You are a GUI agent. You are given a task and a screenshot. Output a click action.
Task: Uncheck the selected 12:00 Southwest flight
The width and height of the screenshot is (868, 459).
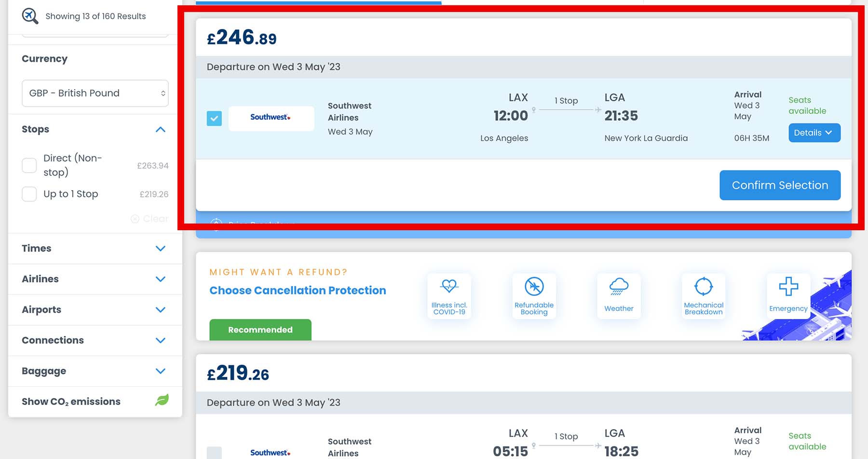coord(214,118)
